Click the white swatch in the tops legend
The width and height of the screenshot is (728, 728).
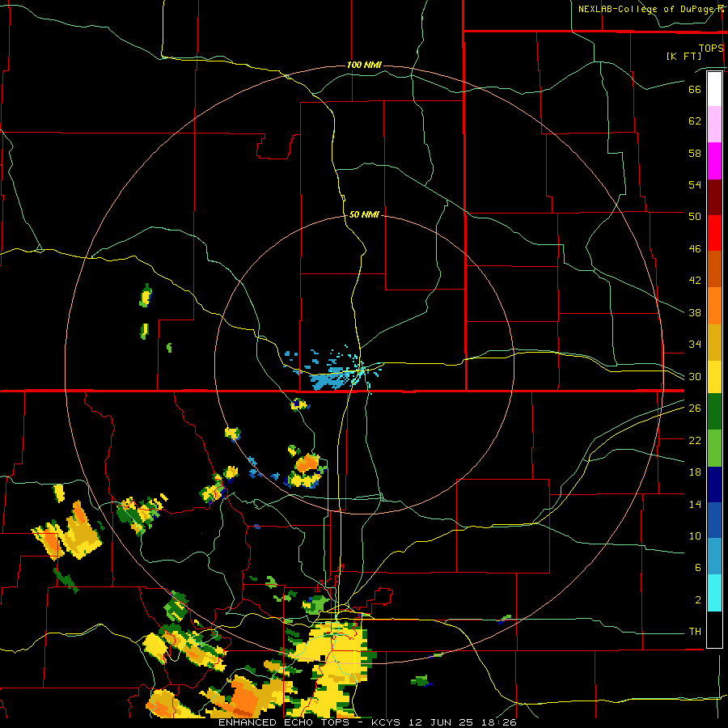[x=714, y=89]
